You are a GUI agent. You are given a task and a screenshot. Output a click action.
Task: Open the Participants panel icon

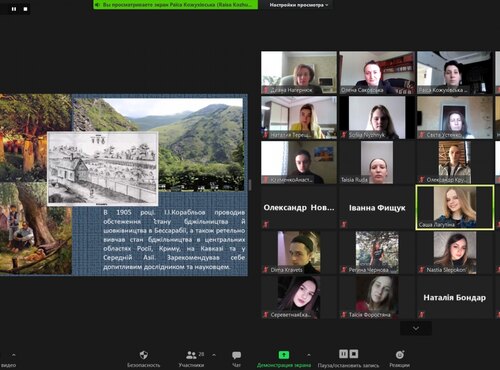(191, 355)
